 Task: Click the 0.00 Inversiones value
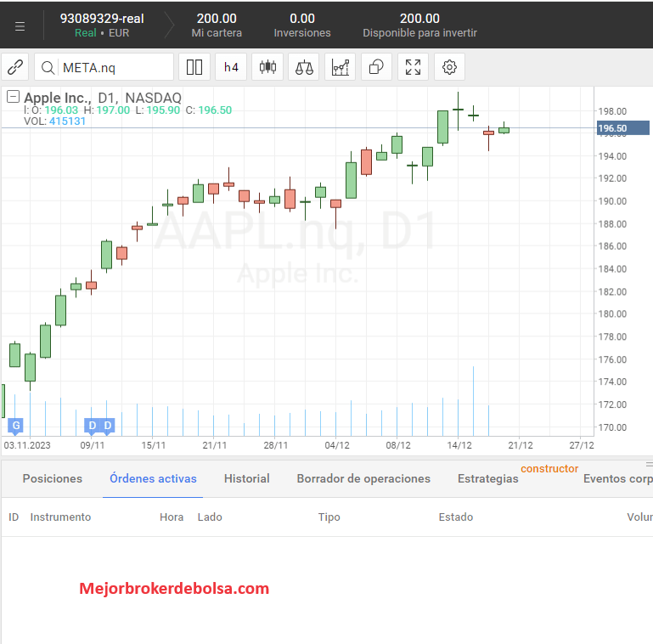tap(302, 19)
